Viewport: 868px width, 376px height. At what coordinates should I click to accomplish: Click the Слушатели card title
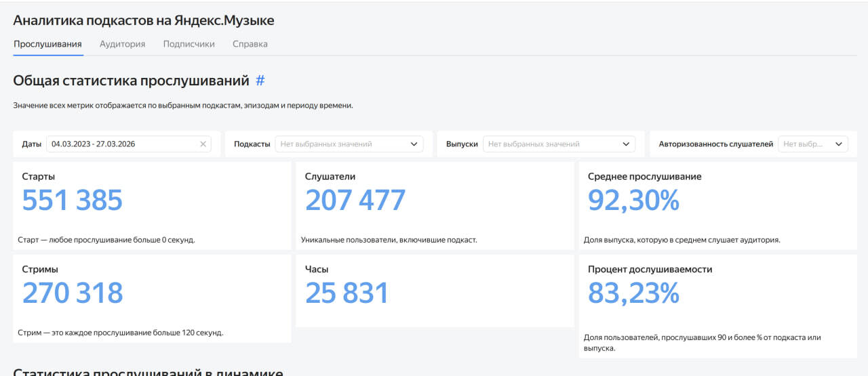click(330, 176)
